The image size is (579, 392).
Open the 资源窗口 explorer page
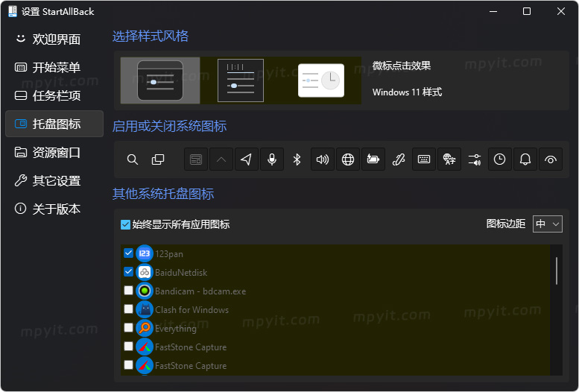(54, 152)
